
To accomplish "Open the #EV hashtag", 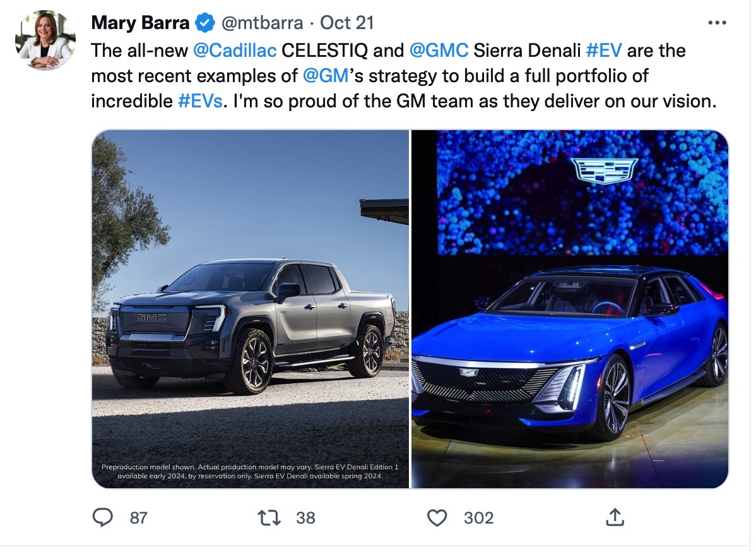I will click(604, 50).
